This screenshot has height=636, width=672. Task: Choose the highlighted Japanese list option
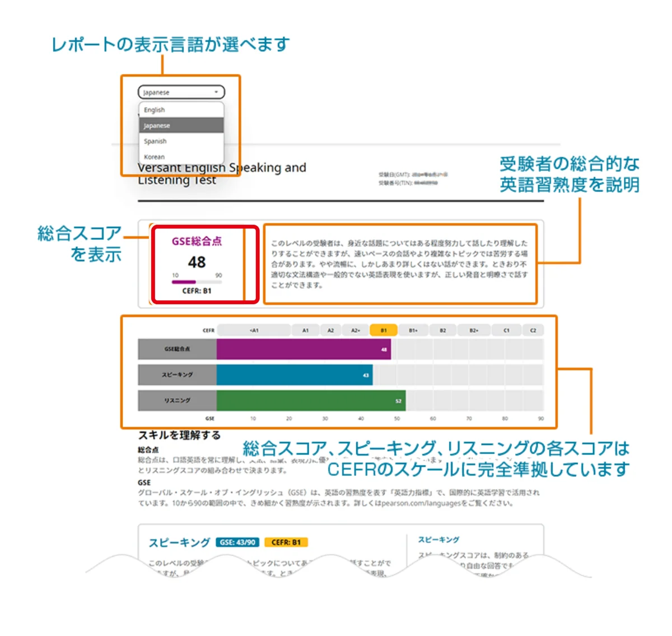(181, 126)
